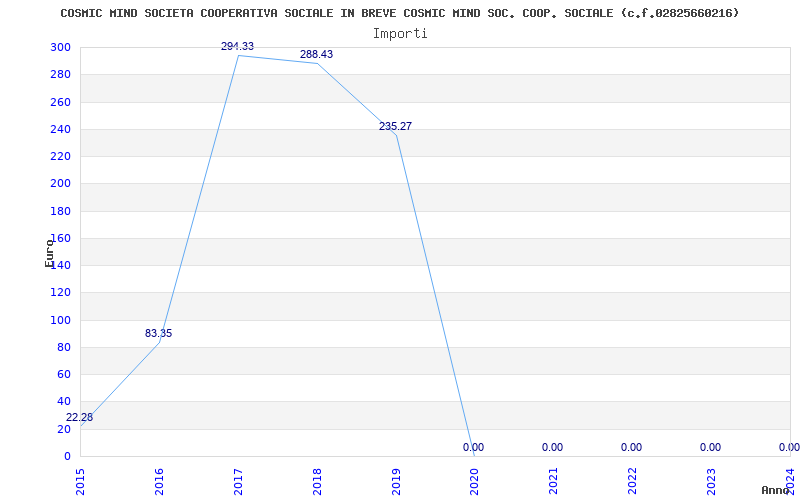
Task: Click the 22.28 data point label
Action: tap(80, 417)
